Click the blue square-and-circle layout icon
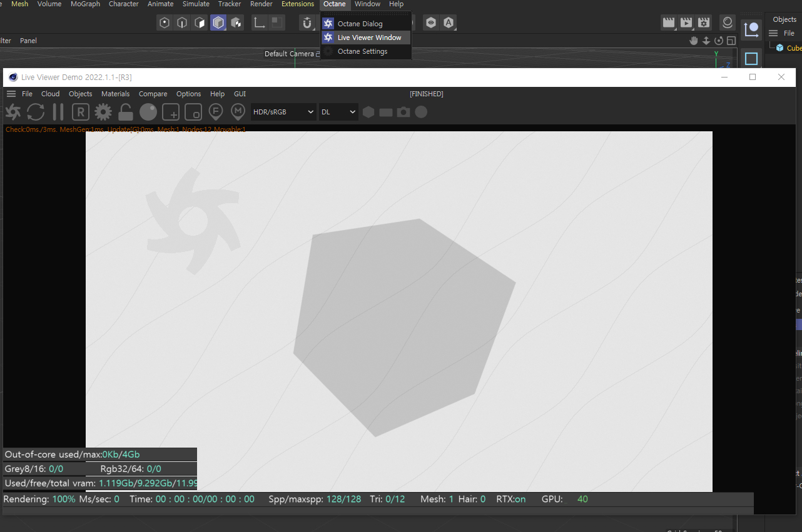This screenshot has height=532, width=802. pos(751,29)
